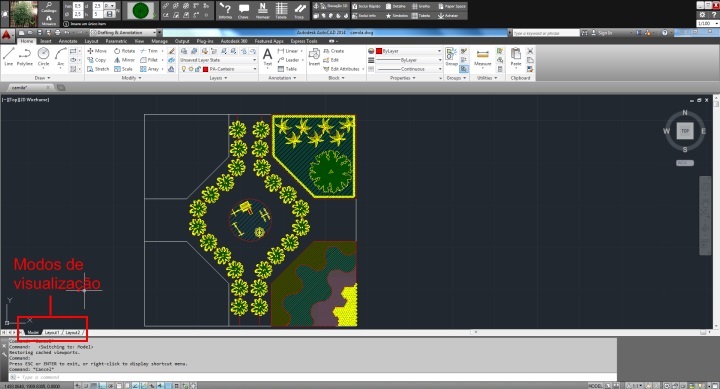This screenshot has width=720, height=389.
Task: Click the keyword search field
Action: 546,33
